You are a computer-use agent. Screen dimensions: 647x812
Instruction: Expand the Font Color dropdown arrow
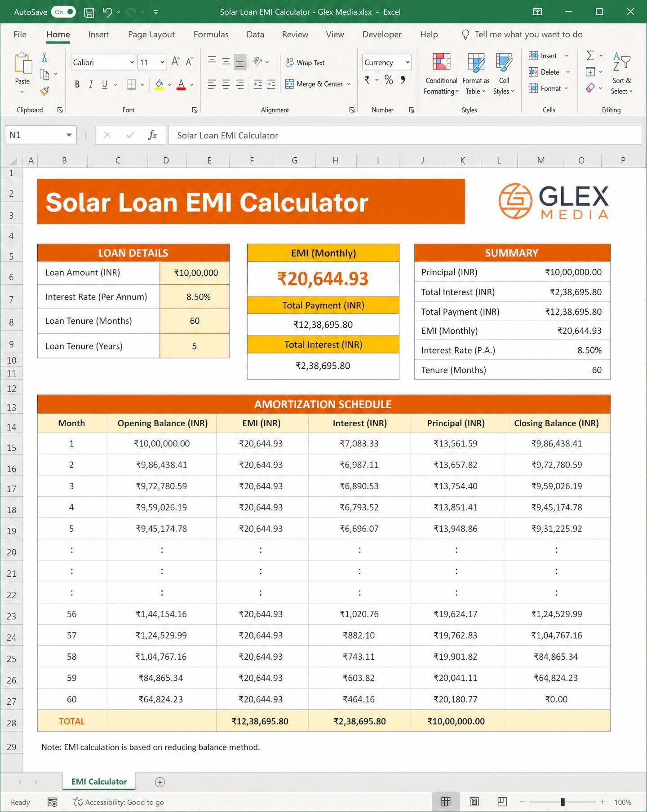(192, 84)
